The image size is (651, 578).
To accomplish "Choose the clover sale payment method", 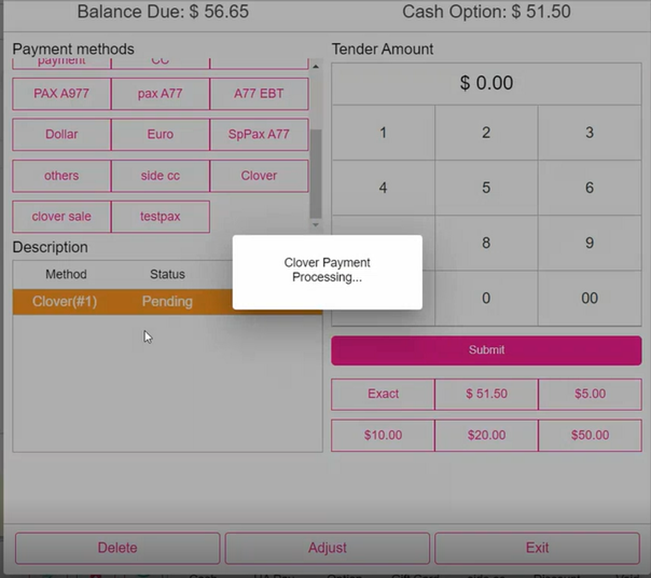I will 61,217.
